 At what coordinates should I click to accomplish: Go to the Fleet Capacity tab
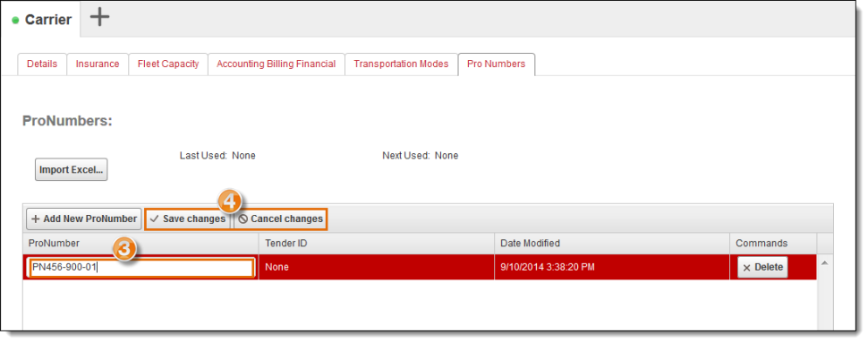pyautogui.click(x=168, y=64)
